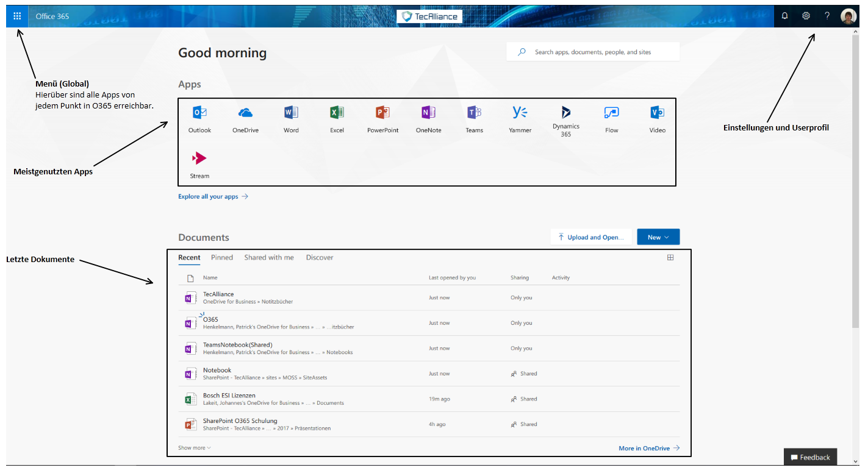This screenshot has width=868, height=476.
Task: Click the Office 365 header title
Action: click(52, 16)
